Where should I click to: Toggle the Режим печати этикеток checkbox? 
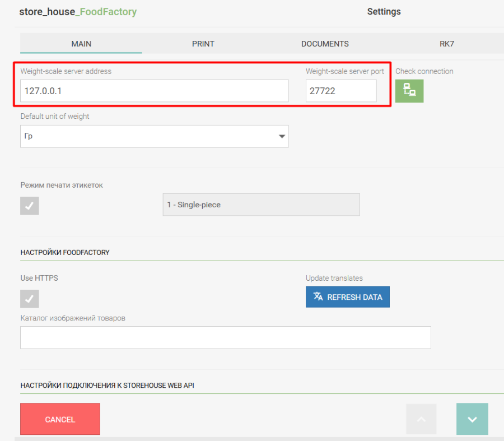click(x=30, y=206)
